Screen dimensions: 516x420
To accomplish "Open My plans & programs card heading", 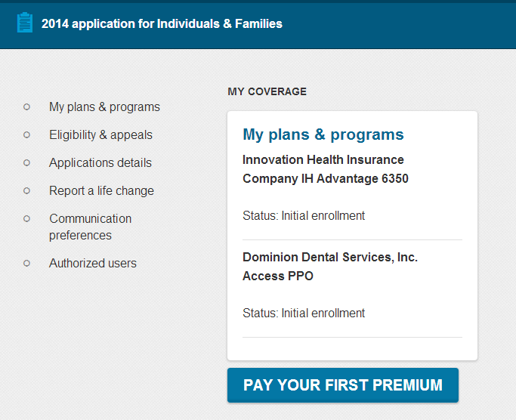I will pos(323,134).
